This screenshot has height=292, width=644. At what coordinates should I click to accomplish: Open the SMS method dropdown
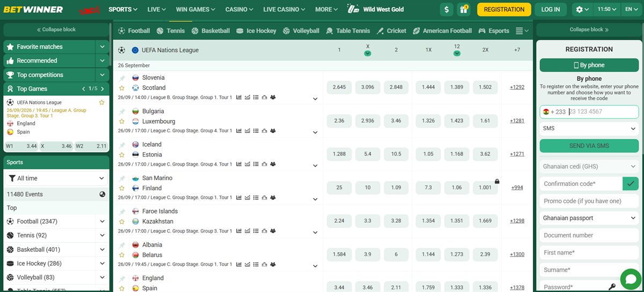coord(589,129)
